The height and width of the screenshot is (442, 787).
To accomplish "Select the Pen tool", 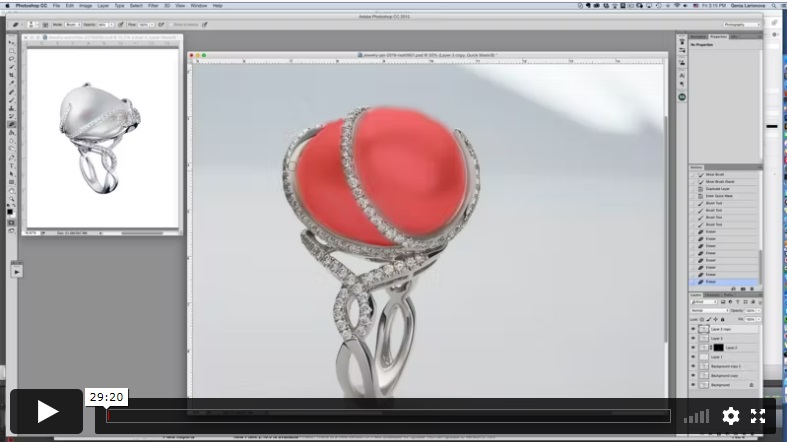I will point(12,157).
